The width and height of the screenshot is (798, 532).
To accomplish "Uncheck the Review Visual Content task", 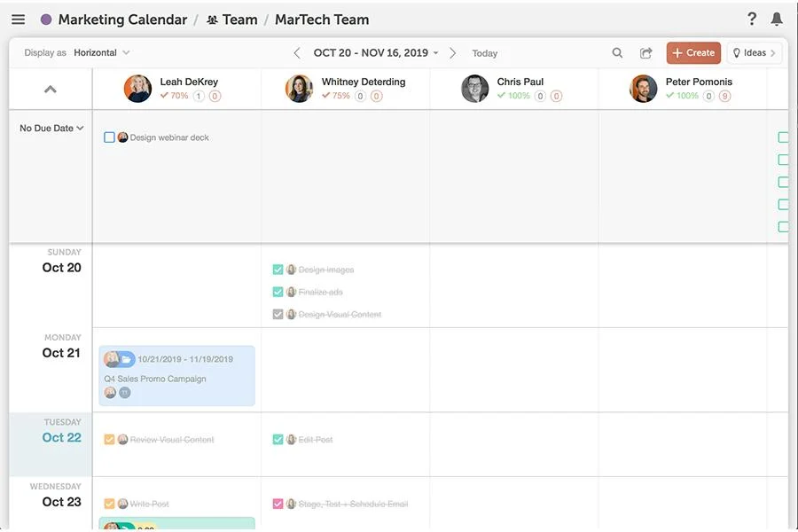I will click(109, 440).
